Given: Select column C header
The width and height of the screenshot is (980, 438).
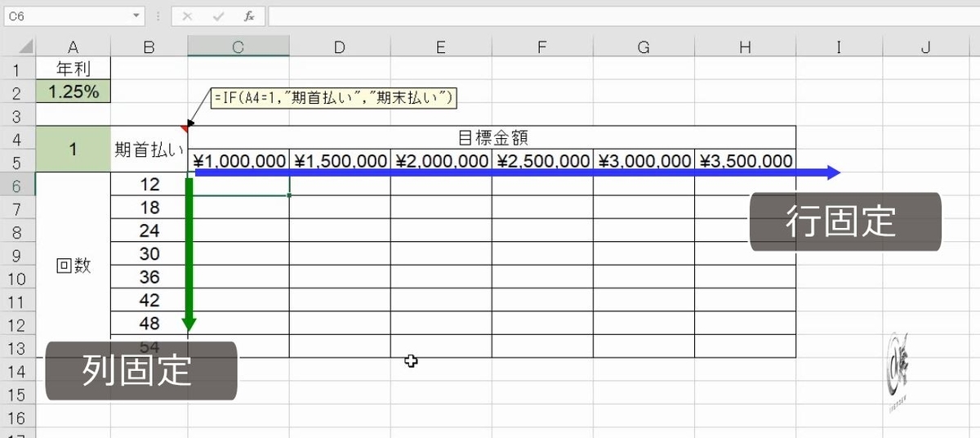Looking at the screenshot, I should click(238, 47).
